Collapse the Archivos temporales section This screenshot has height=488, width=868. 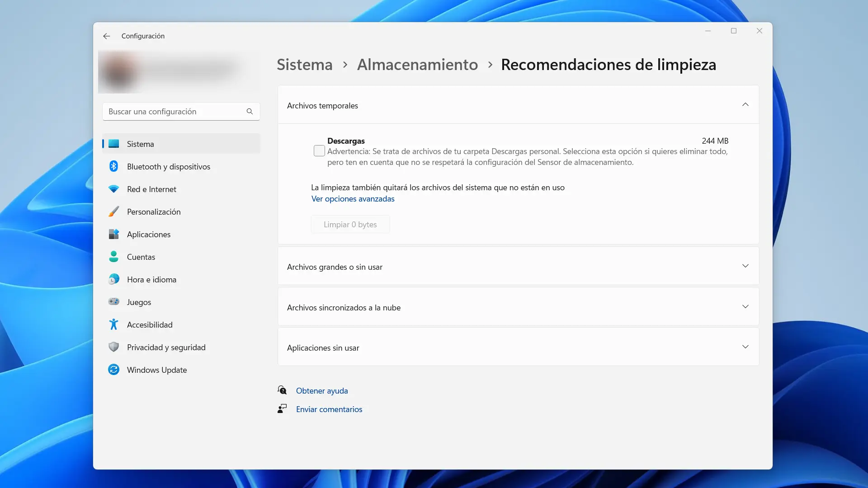745,105
